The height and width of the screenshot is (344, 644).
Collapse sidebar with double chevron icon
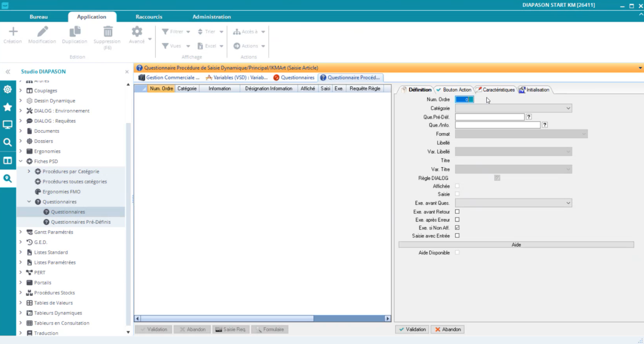coord(8,72)
